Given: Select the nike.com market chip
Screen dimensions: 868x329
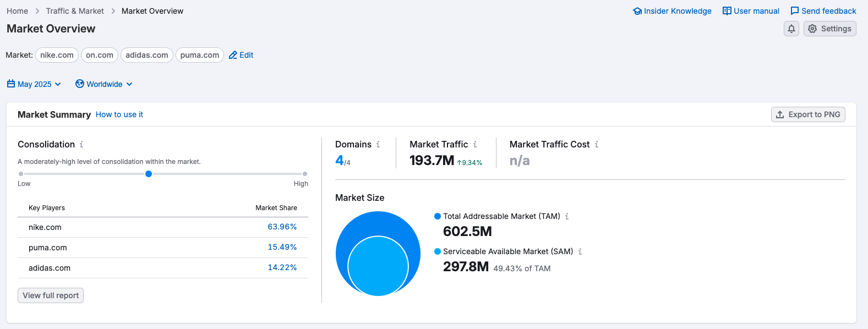Looking at the screenshot, I should 57,55.
